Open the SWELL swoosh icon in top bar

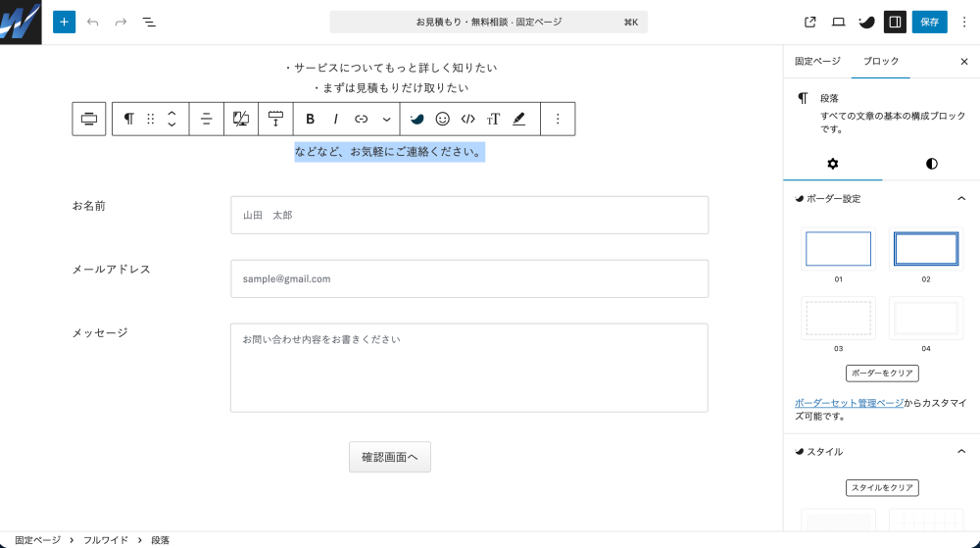[x=866, y=22]
